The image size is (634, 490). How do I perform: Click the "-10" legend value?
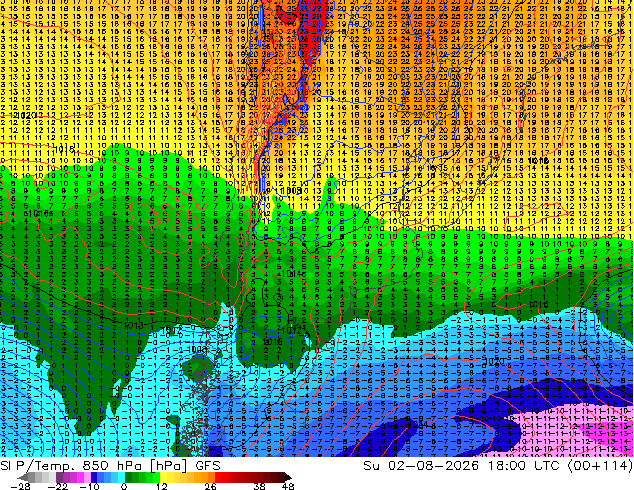pyautogui.click(x=89, y=486)
